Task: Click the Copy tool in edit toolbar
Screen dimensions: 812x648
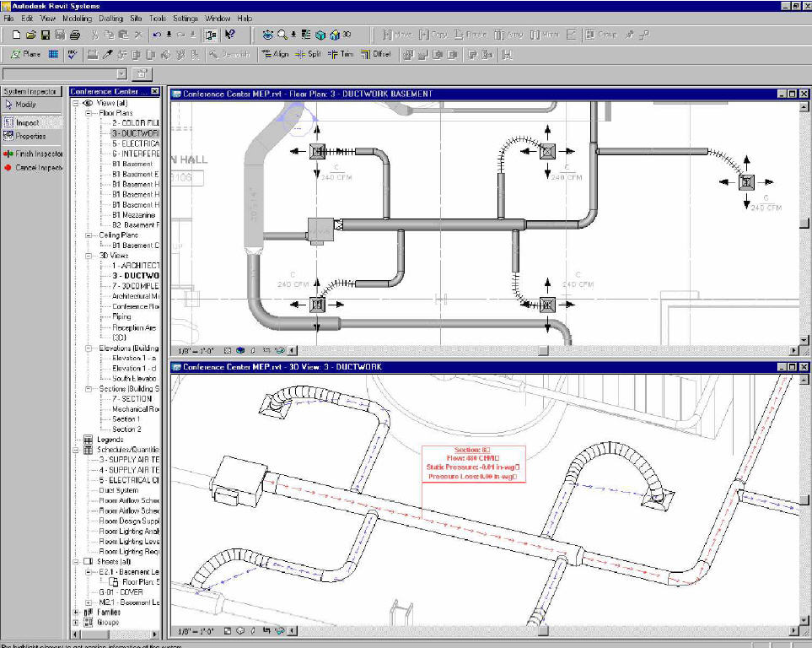Action: point(433,35)
